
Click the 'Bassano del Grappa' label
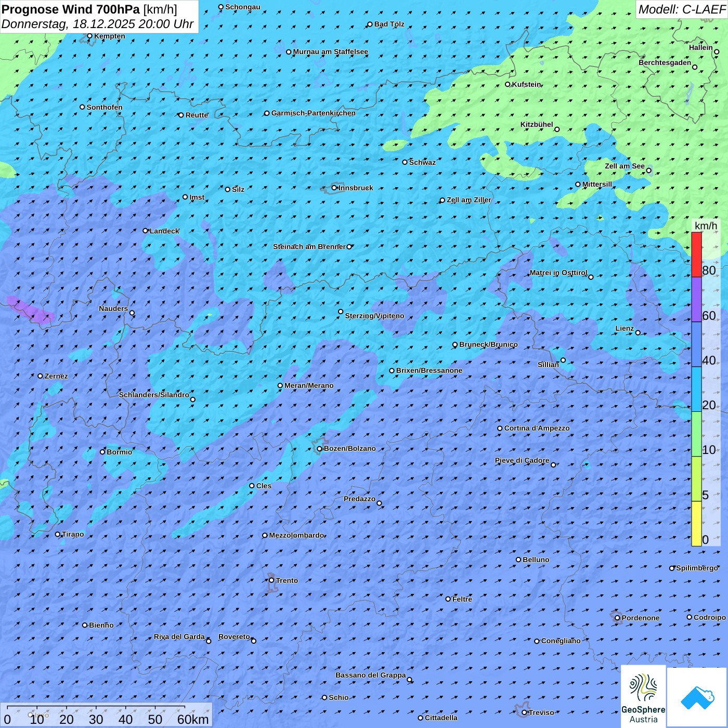point(371,675)
